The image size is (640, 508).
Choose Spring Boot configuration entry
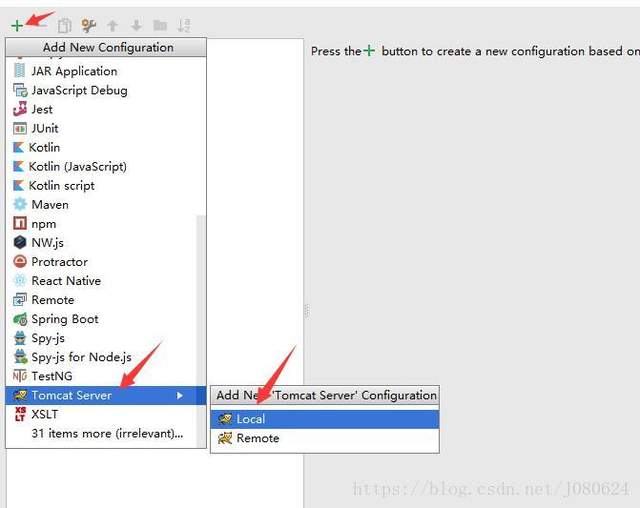tap(102, 319)
